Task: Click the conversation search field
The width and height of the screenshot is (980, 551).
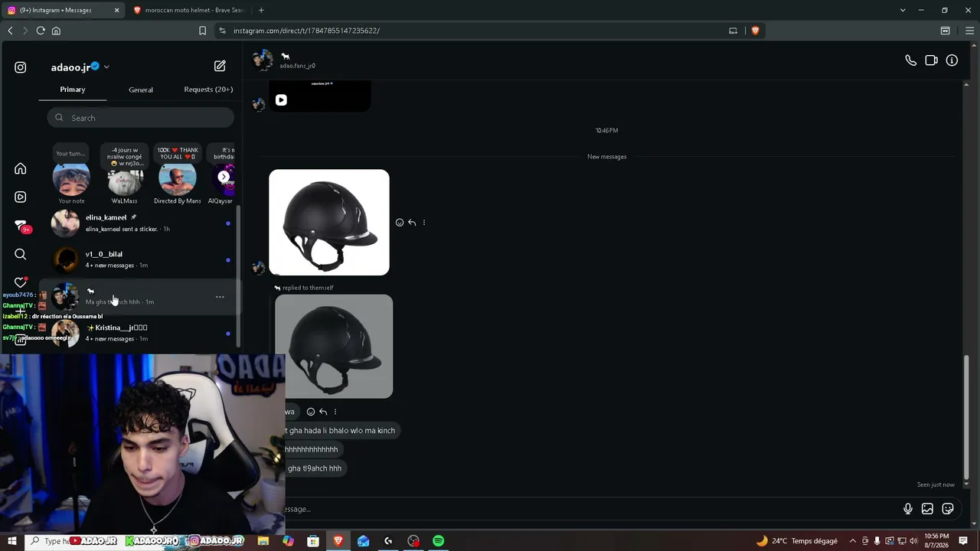Action: pyautogui.click(x=141, y=118)
